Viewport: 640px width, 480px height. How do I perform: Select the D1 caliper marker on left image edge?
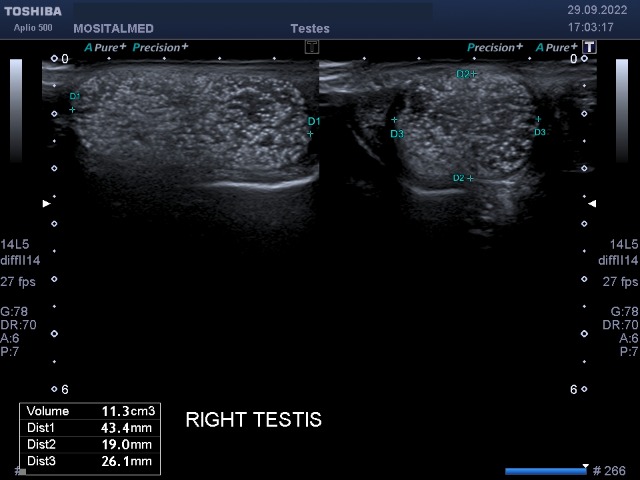click(x=72, y=109)
